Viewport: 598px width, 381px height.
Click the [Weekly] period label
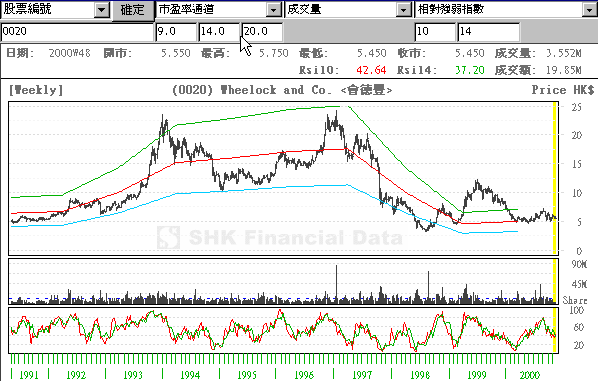point(36,90)
